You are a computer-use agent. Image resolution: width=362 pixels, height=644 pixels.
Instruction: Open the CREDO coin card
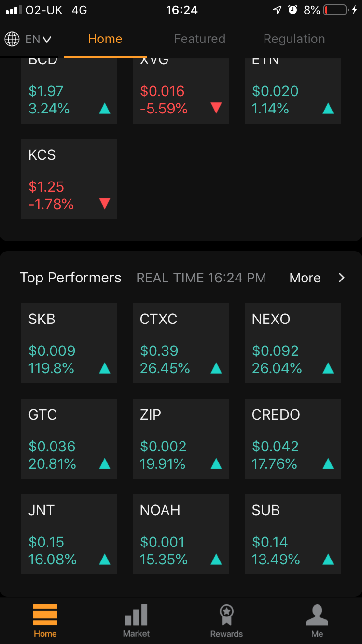pos(292,439)
